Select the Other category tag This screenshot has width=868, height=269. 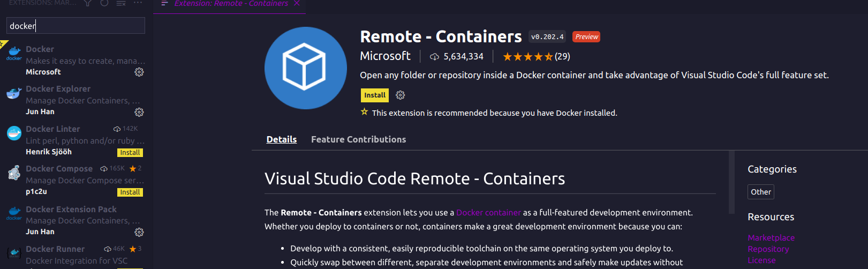[761, 192]
